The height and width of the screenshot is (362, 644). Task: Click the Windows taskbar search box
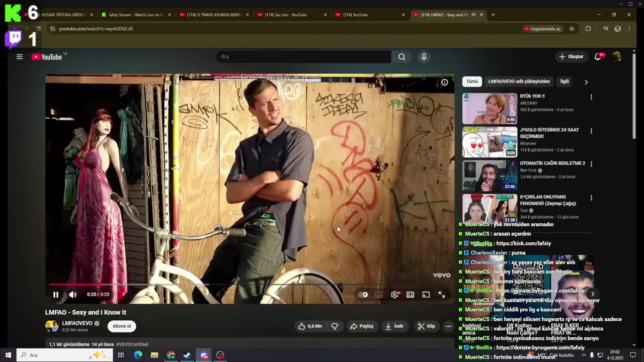pos(64,355)
